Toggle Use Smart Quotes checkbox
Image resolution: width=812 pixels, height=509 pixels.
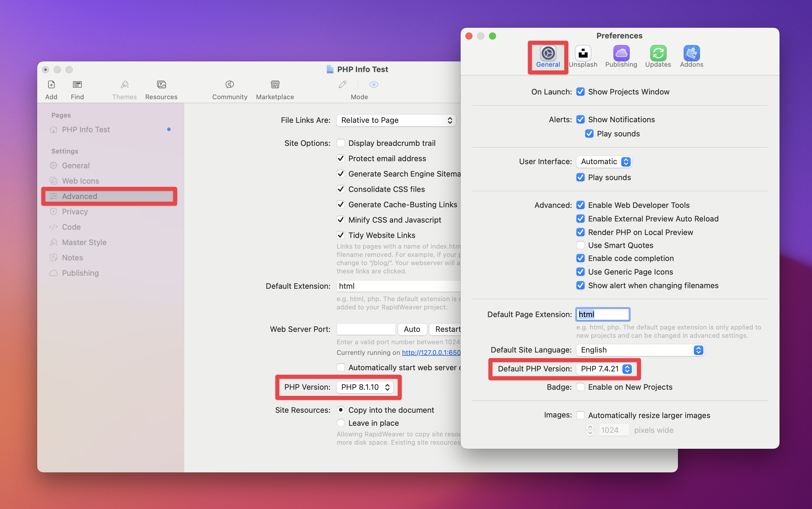(x=581, y=245)
